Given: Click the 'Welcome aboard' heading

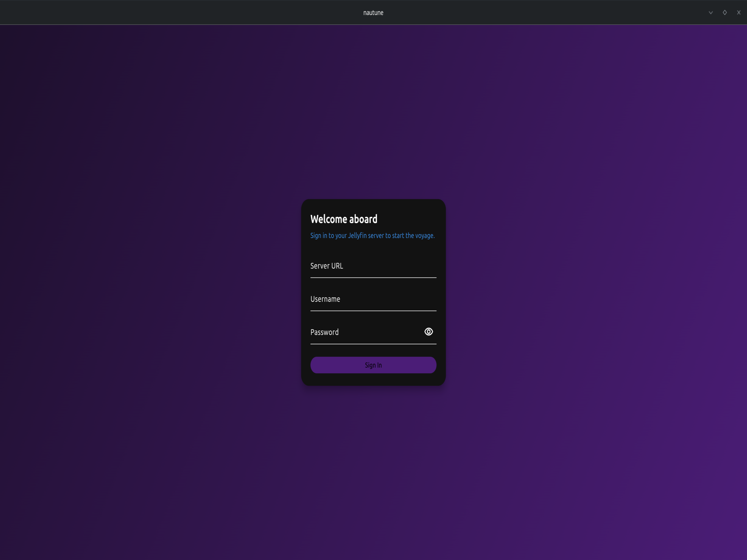Looking at the screenshot, I should pos(344,219).
